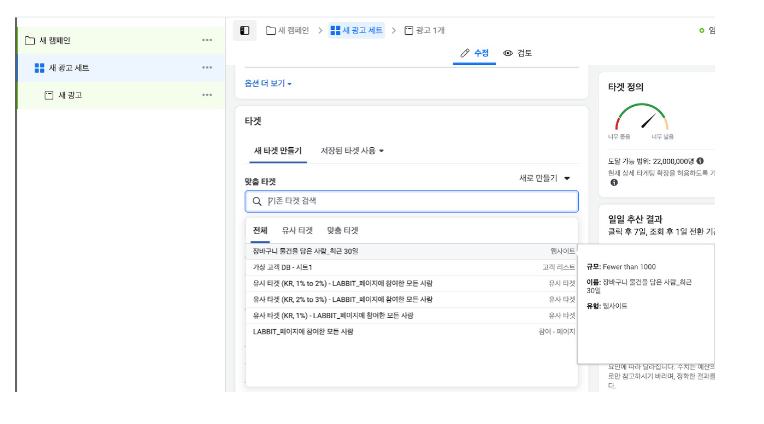Viewport: 764px width, 424px height.
Task: Select the 전체 tab in audience list
Action: click(x=260, y=231)
